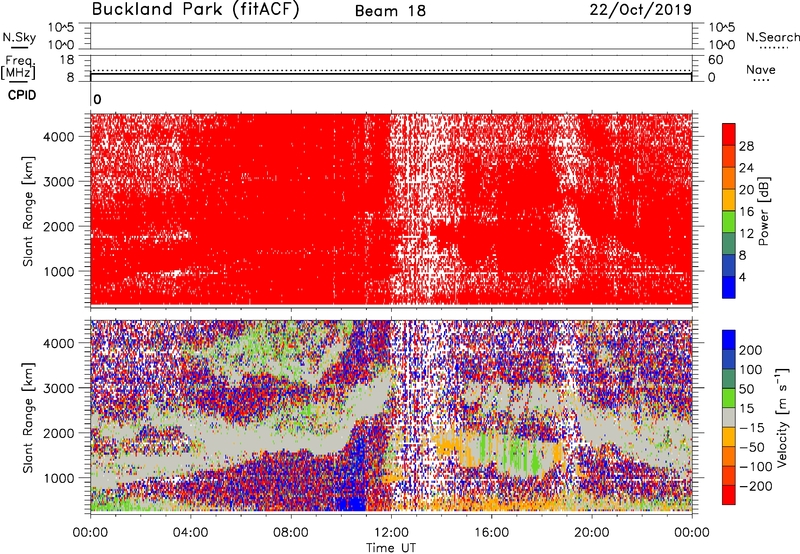Select the "15" label on the Velocity colorbar
Viewport: 800px width, 554px height.
[746, 409]
